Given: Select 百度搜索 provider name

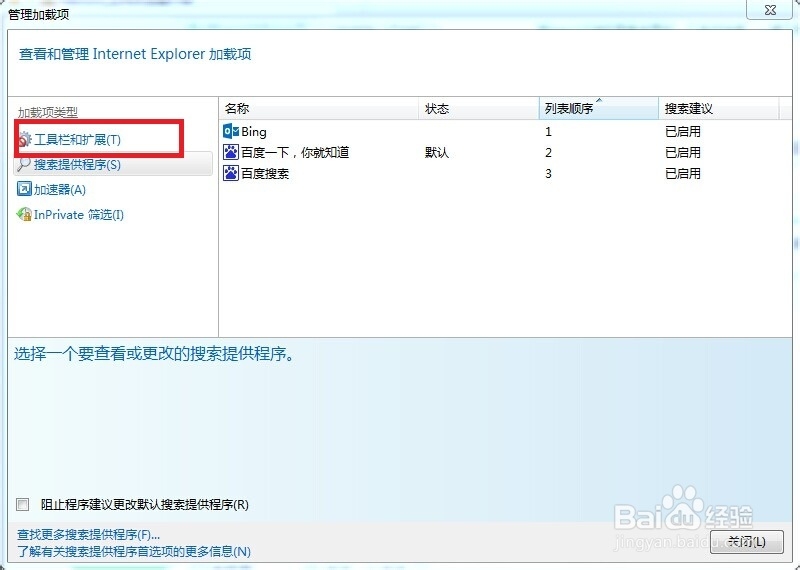Looking at the screenshot, I should tap(265, 174).
